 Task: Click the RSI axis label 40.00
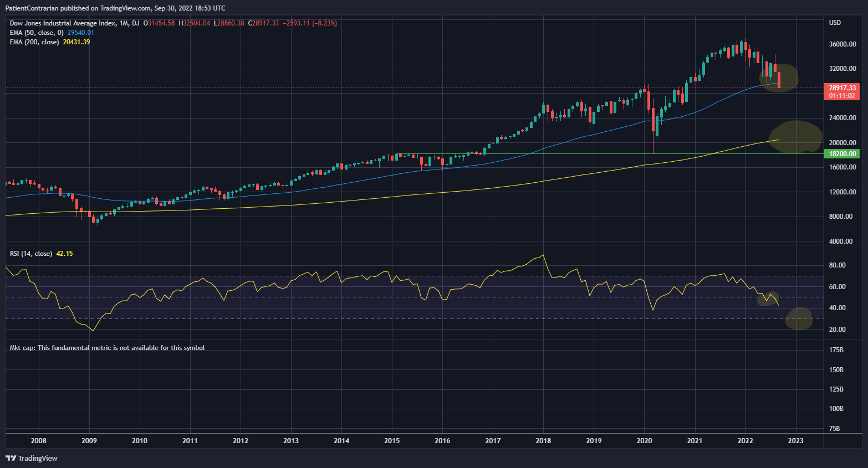(837, 308)
